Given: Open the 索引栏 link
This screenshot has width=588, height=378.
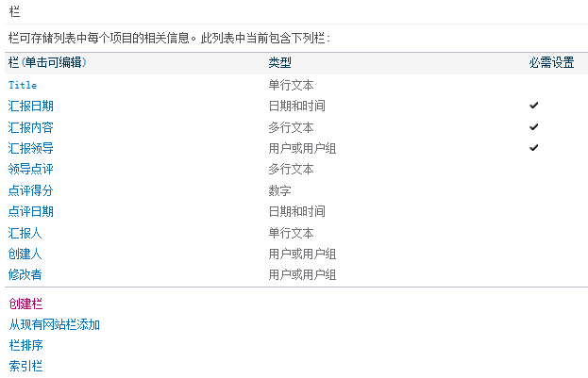Looking at the screenshot, I should tap(25, 366).
